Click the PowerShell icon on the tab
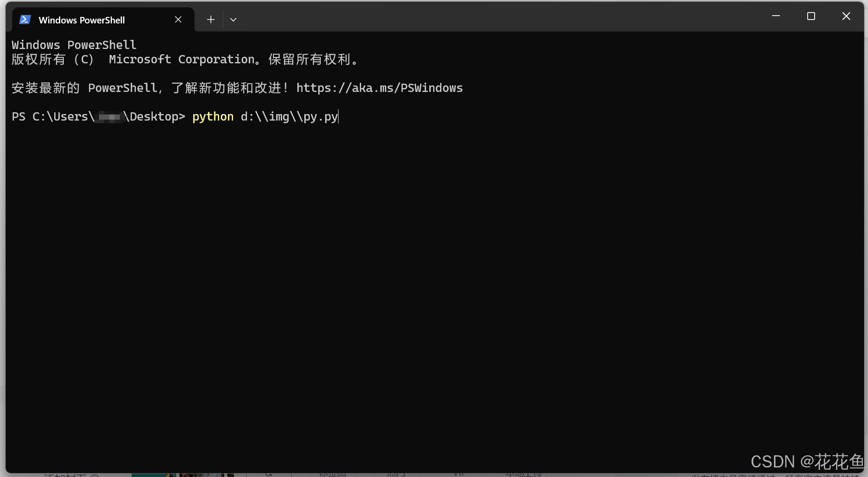Image resolution: width=868 pixels, height=477 pixels. coord(25,20)
